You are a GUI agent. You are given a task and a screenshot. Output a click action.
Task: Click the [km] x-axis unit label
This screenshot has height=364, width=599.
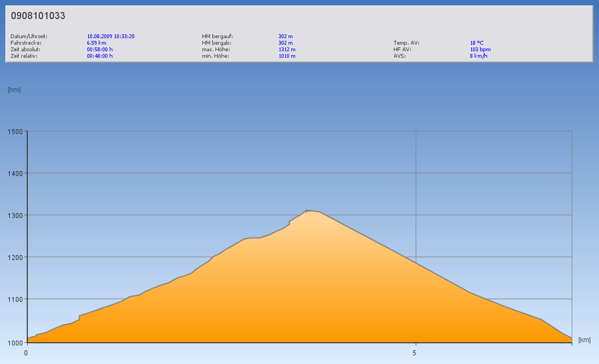584,340
